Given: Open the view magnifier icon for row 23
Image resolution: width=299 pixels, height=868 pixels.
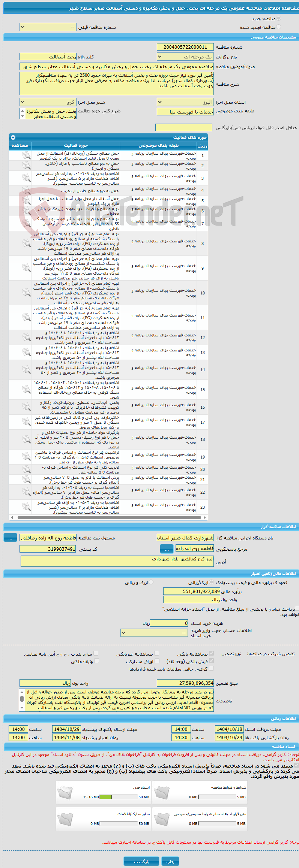Looking at the screenshot, I should tap(26, 507).
